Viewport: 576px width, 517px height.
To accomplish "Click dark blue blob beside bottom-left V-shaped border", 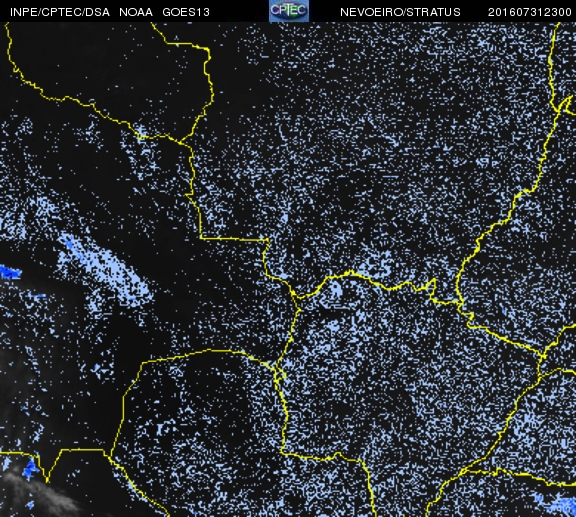I will coord(30,468).
